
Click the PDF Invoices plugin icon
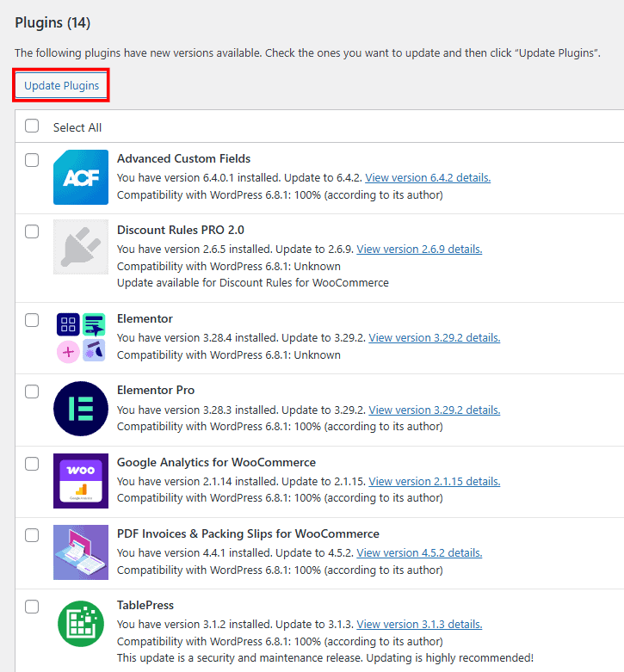point(81,552)
